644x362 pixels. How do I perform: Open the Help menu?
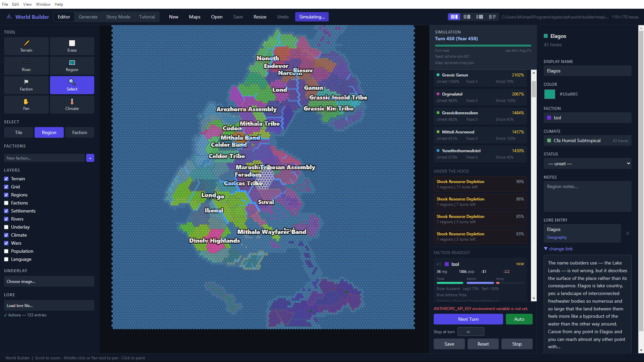click(x=59, y=4)
